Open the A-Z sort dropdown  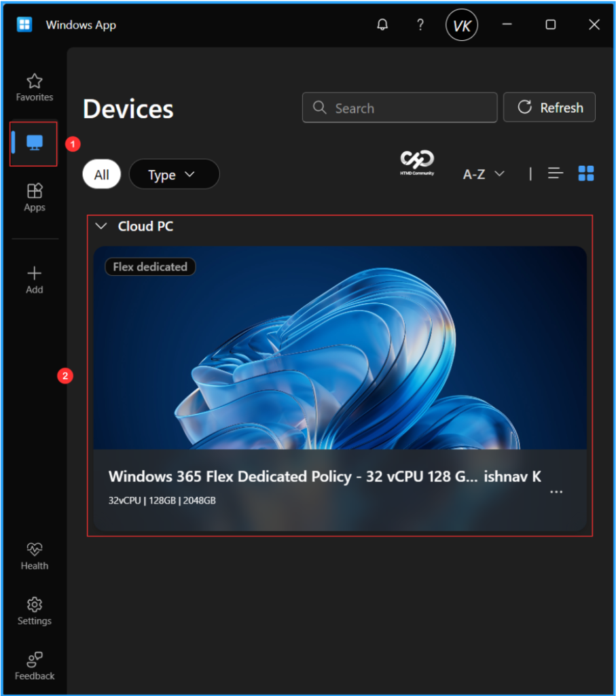click(484, 174)
